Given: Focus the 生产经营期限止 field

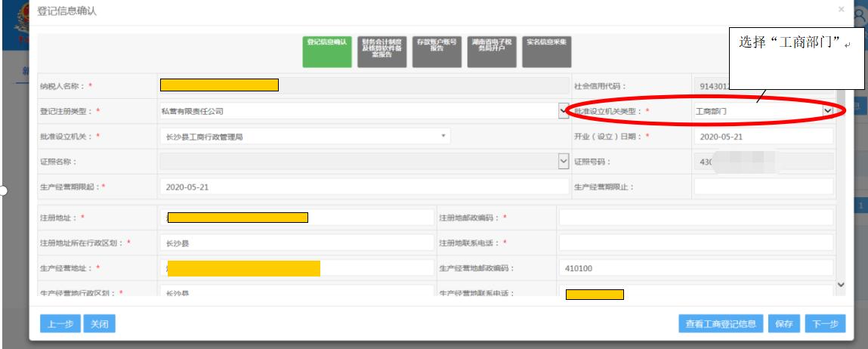Looking at the screenshot, I should (764, 187).
